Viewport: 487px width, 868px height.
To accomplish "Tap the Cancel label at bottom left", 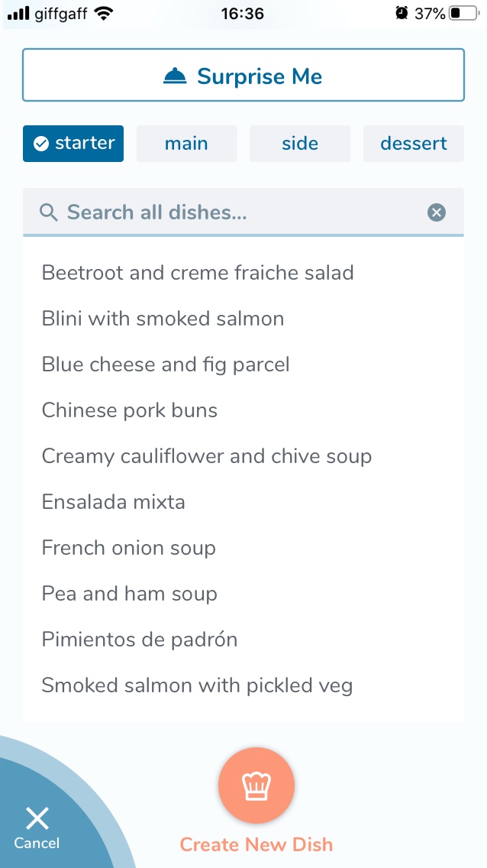I will [x=36, y=843].
